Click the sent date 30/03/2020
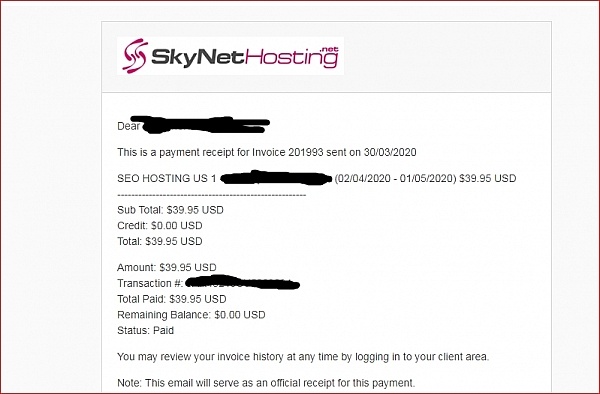600x394 pixels. tap(390, 152)
